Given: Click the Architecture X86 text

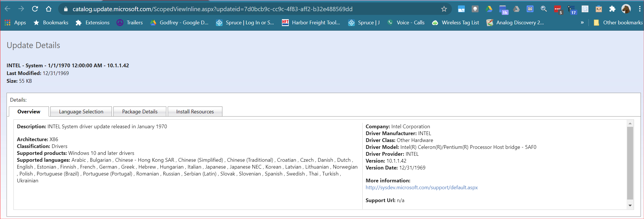Looking at the screenshot, I should click(37, 139).
